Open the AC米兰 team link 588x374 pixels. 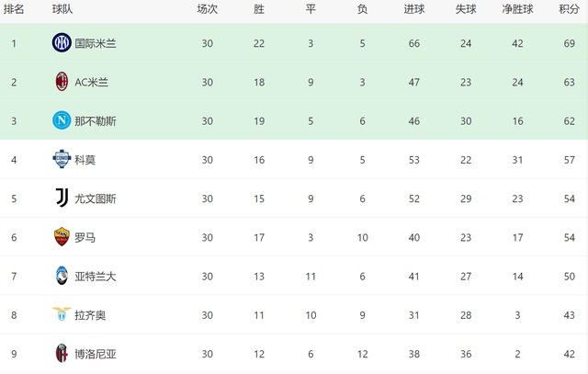(91, 82)
